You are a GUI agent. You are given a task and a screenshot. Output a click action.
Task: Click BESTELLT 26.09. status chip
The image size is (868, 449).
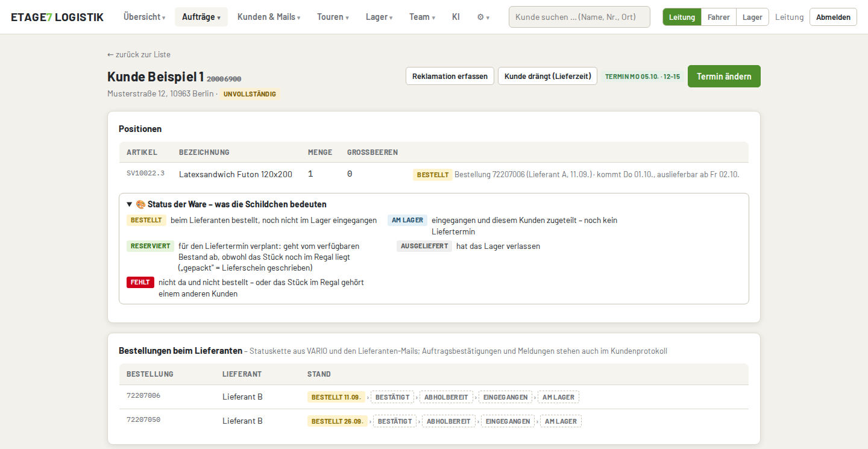pos(338,421)
